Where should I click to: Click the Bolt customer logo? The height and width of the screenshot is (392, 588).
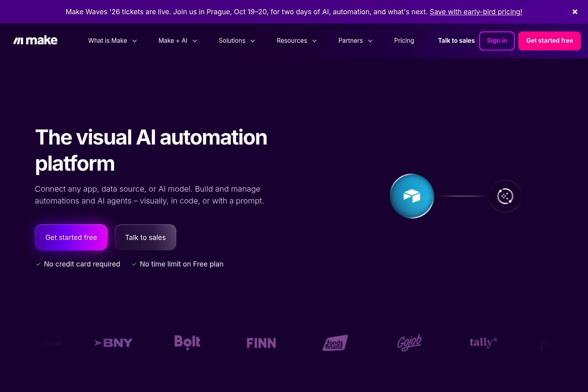(x=187, y=343)
